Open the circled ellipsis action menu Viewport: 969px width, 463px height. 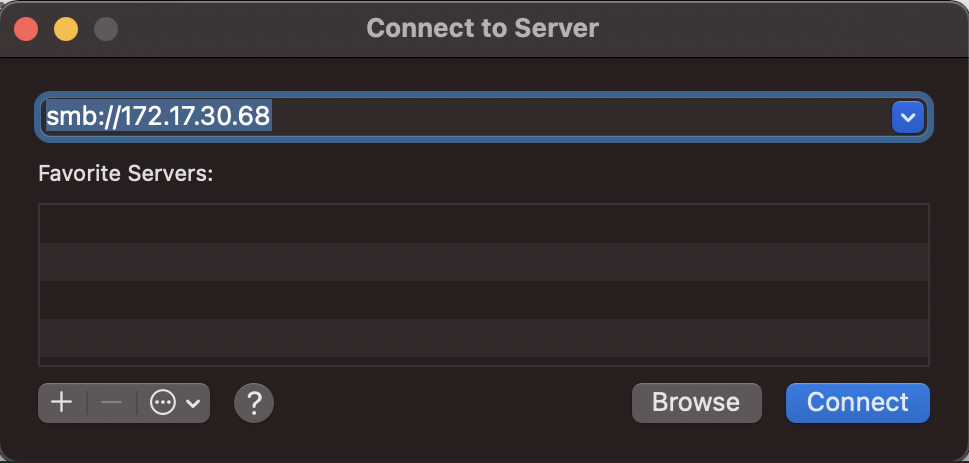click(163, 403)
